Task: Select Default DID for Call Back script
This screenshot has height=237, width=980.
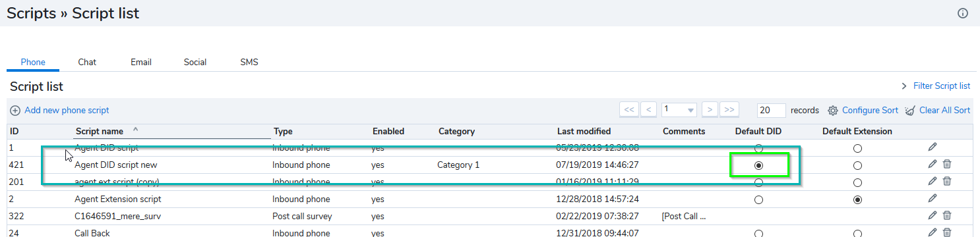Action: (758, 233)
